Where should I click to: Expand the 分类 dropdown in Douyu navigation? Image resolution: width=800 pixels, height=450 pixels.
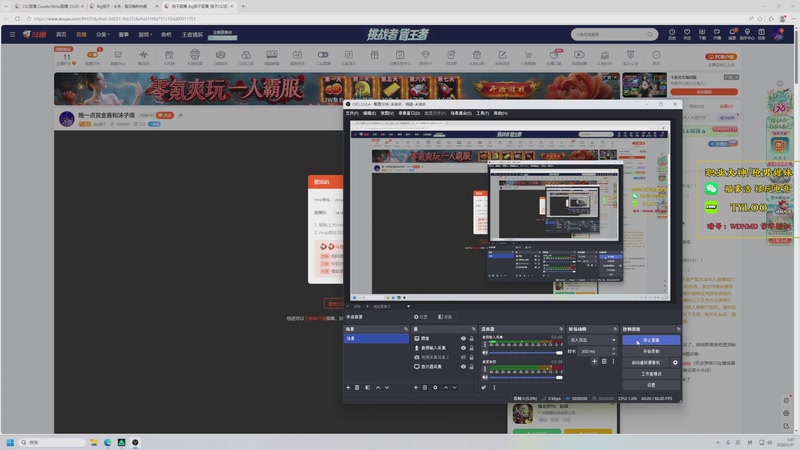click(103, 35)
